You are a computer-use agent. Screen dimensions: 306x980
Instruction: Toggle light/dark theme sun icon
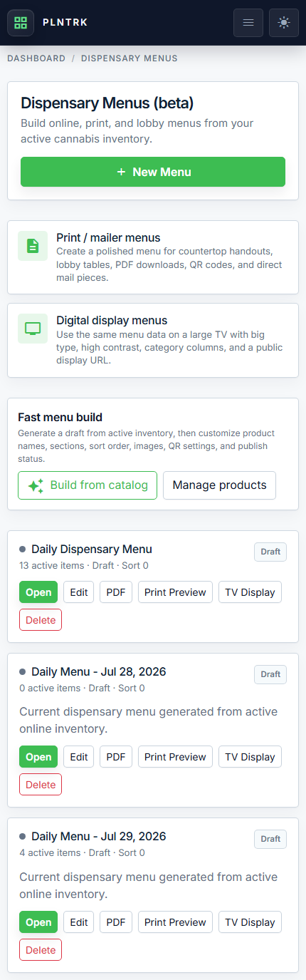(284, 23)
